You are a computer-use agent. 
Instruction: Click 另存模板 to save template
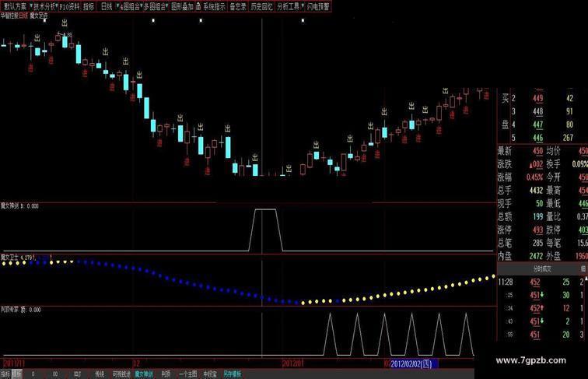coord(233,374)
